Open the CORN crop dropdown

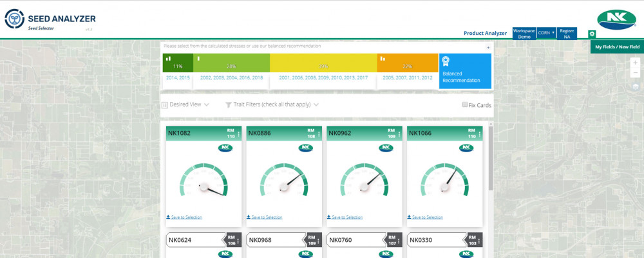(x=546, y=32)
